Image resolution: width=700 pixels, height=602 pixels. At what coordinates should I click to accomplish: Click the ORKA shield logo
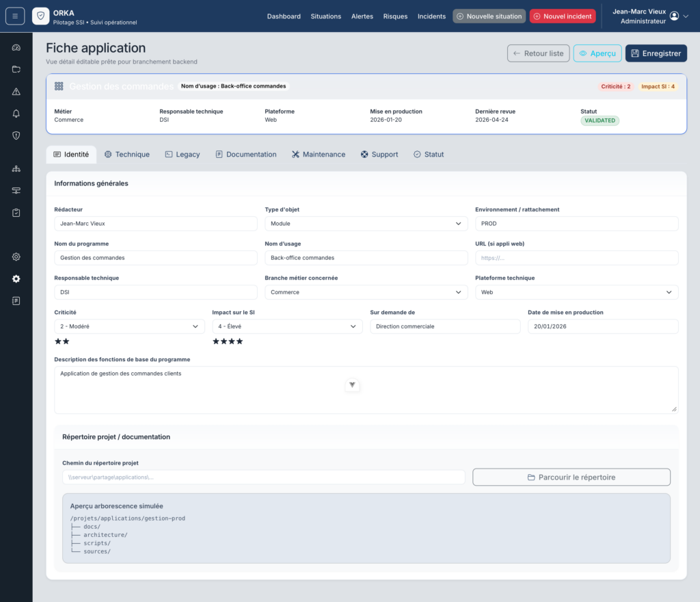[40, 16]
